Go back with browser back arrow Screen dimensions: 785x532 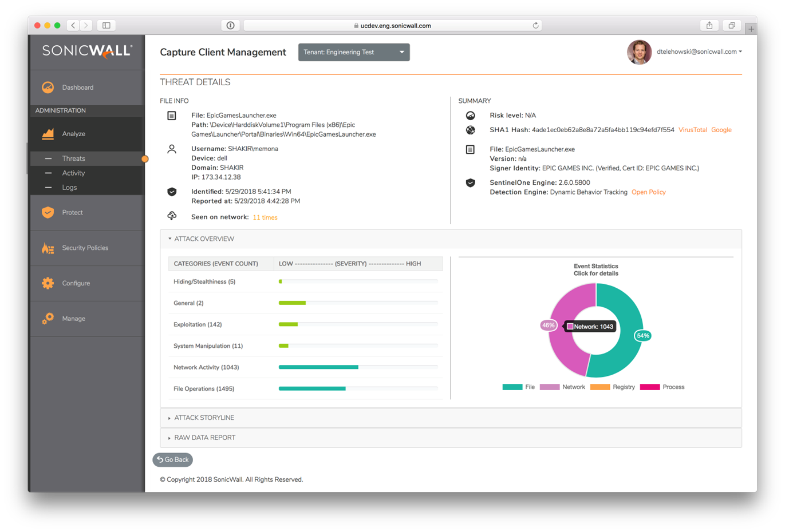pos(73,25)
